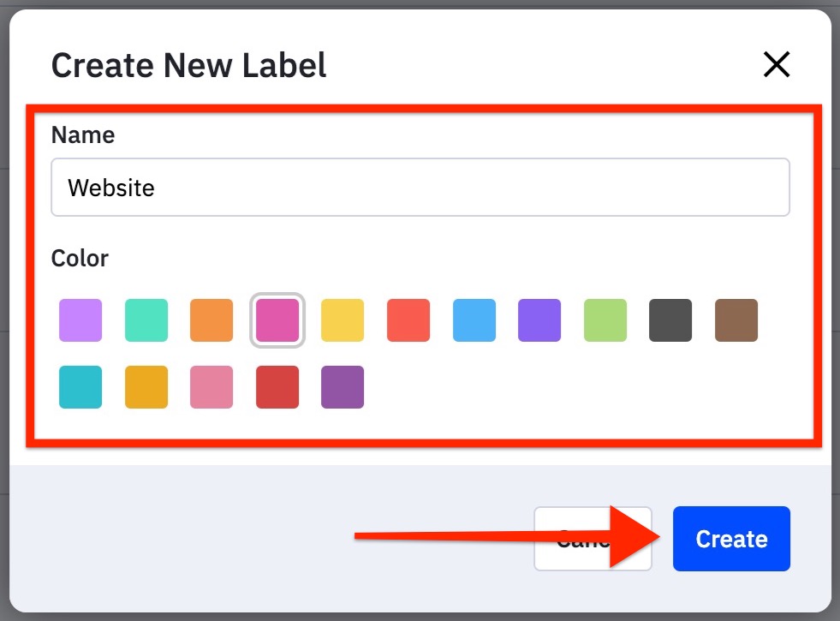Click the Name field containing Website

420,187
